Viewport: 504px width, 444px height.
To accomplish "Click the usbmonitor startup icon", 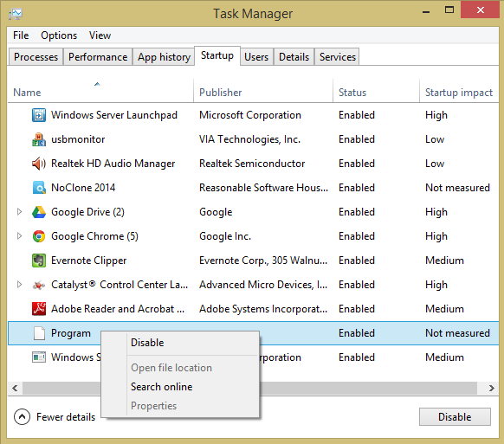I will (x=39, y=139).
